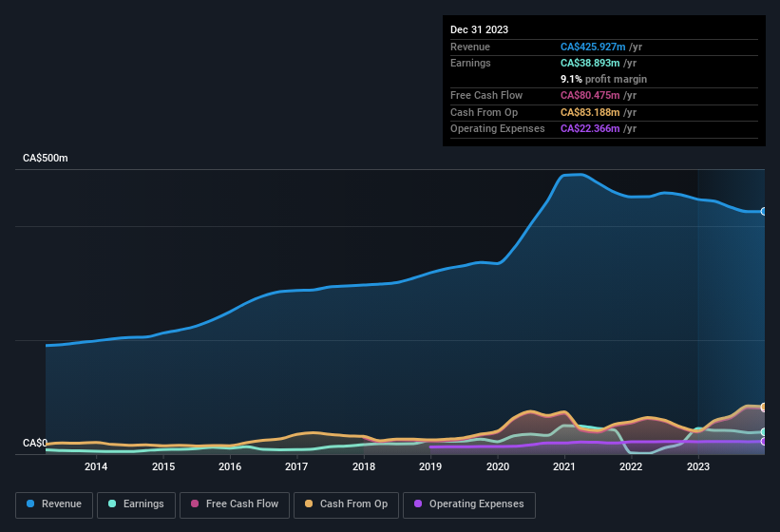The width and height of the screenshot is (780, 532).
Task: Click the CA$80.475m free cash flow value
Action: (590, 95)
